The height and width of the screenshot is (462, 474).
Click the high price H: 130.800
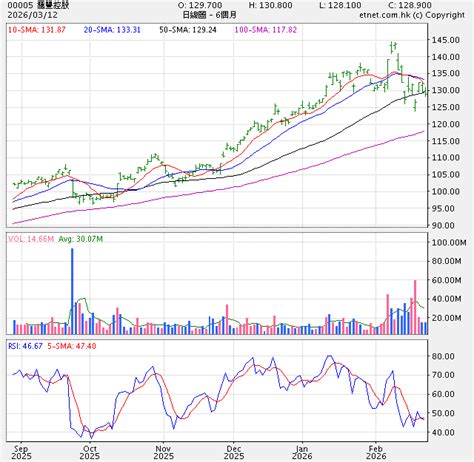click(x=271, y=6)
